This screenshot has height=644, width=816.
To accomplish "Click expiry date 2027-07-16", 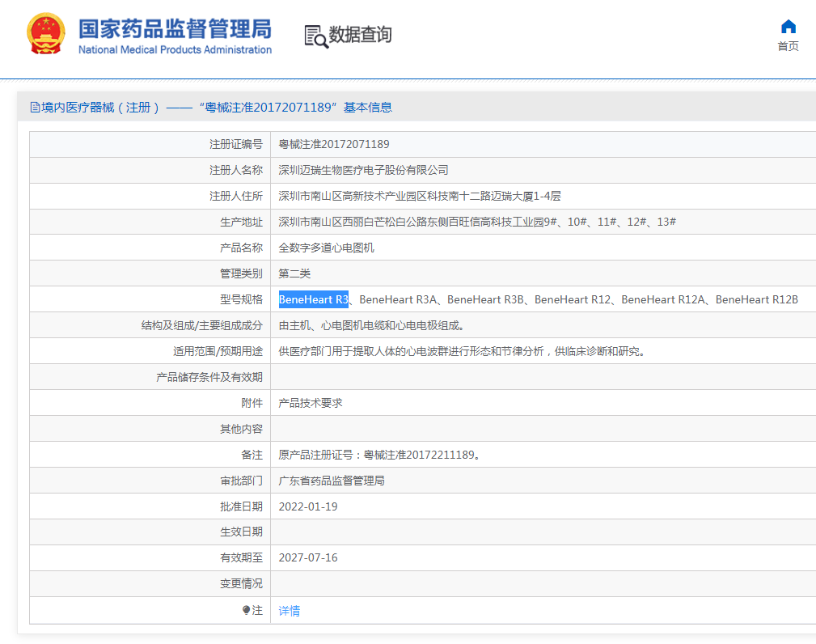I will click(x=308, y=557).
